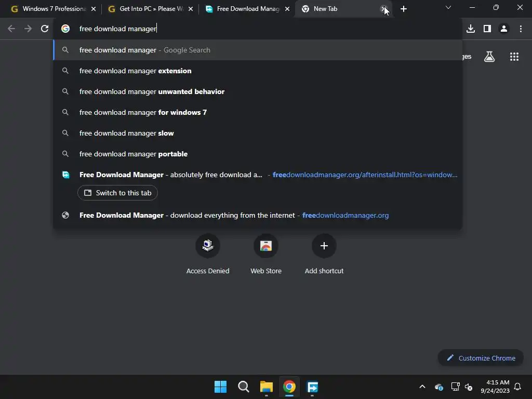
Task: Choose 'free download manager - Google Search' suggestion
Action: point(258,50)
